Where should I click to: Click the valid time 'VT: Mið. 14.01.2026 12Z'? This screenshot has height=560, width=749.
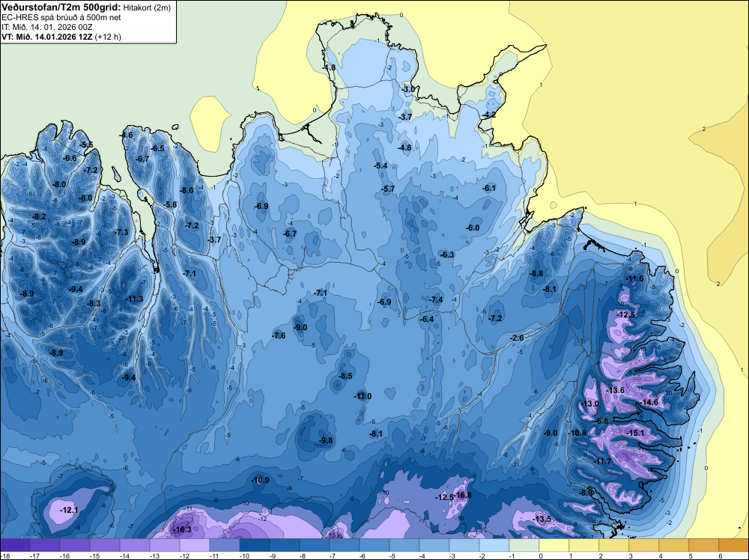(x=47, y=37)
